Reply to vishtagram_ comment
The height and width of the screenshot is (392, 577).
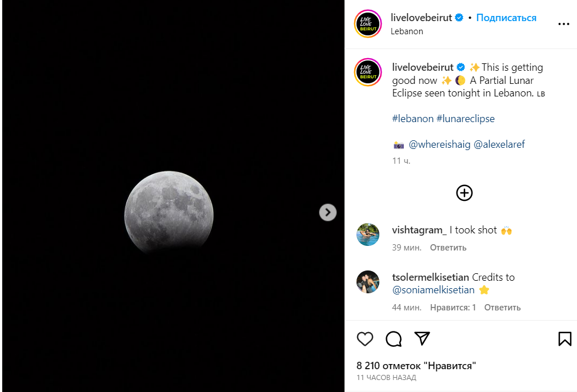(448, 248)
